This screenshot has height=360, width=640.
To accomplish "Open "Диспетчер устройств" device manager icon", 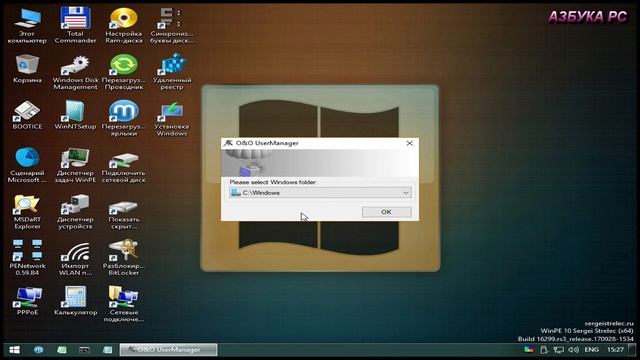I will [75, 211].
